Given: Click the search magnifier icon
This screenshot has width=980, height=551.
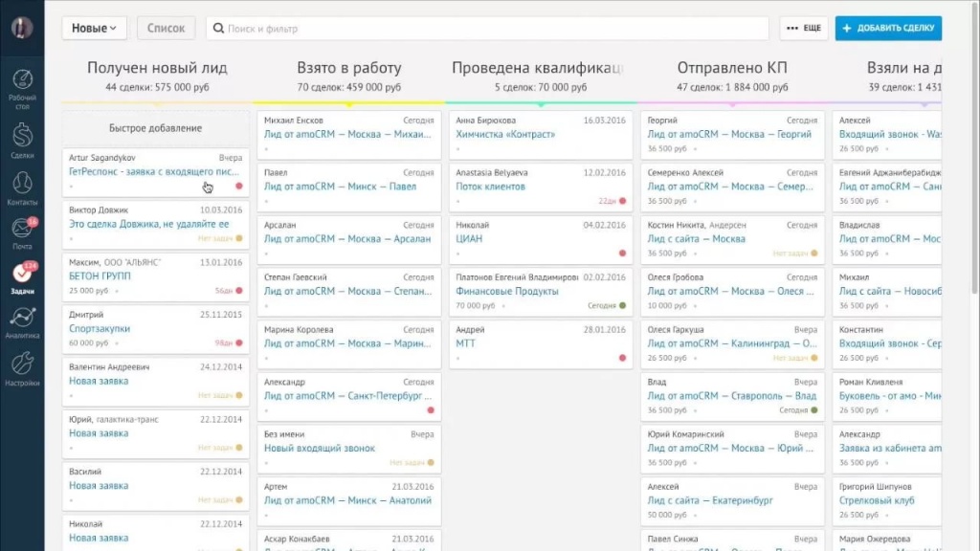Looking at the screenshot, I should click(218, 28).
